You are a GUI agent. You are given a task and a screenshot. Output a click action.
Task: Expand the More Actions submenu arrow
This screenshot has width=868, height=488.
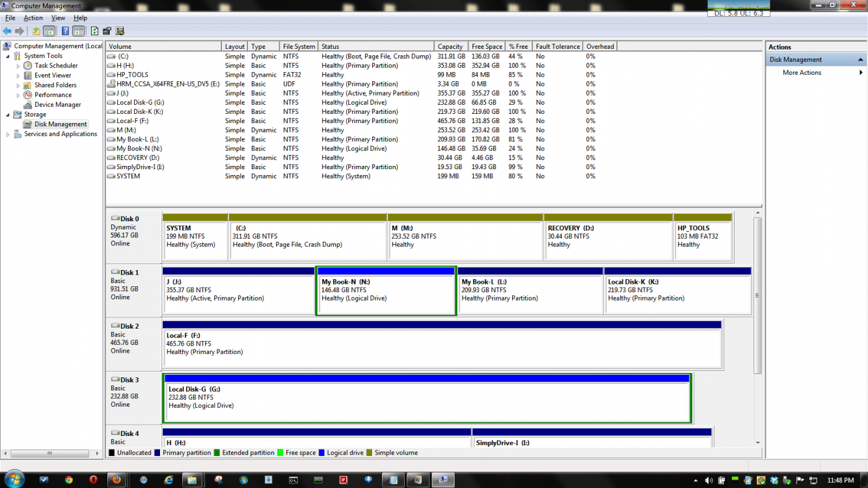point(861,73)
